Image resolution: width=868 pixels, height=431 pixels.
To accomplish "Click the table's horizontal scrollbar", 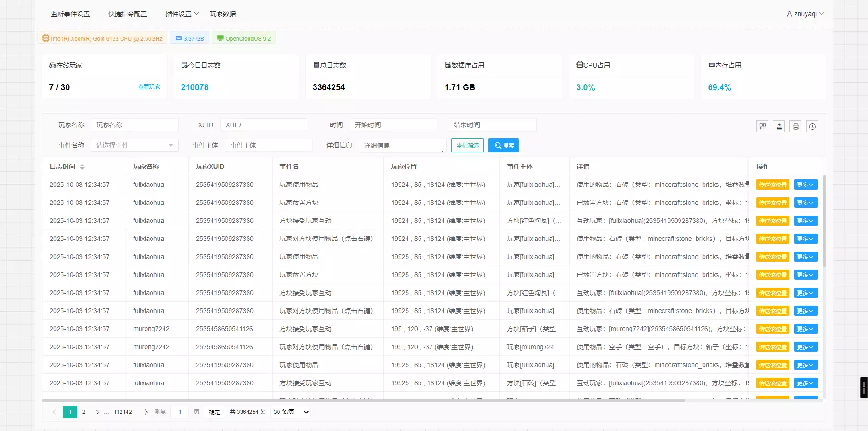I will click(364, 400).
